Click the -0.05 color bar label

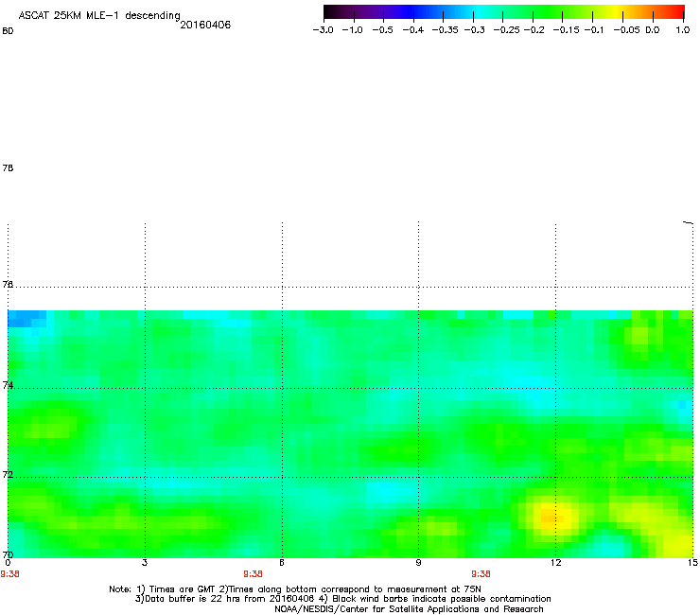tap(626, 30)
